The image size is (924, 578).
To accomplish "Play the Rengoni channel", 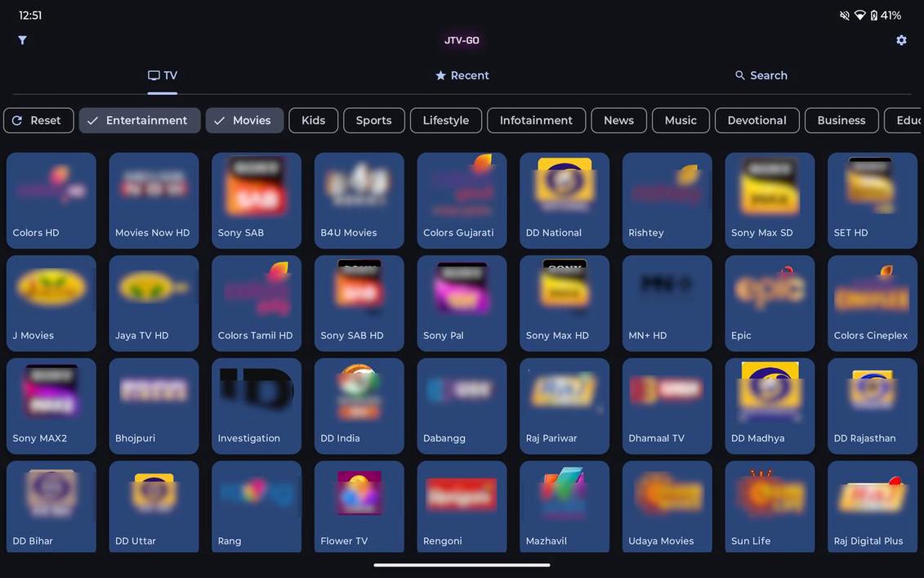I will (x=462, y=507).
